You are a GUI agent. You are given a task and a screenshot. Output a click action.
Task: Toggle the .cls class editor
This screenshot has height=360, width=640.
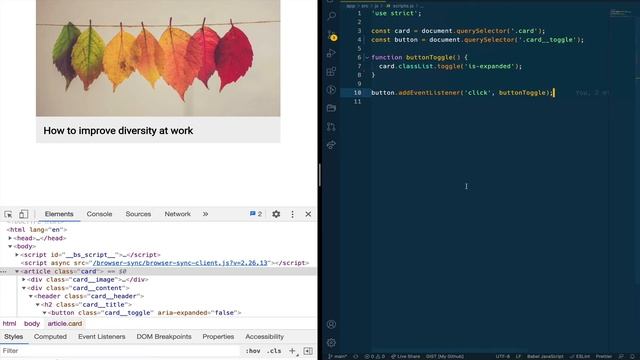click(274, 351)
